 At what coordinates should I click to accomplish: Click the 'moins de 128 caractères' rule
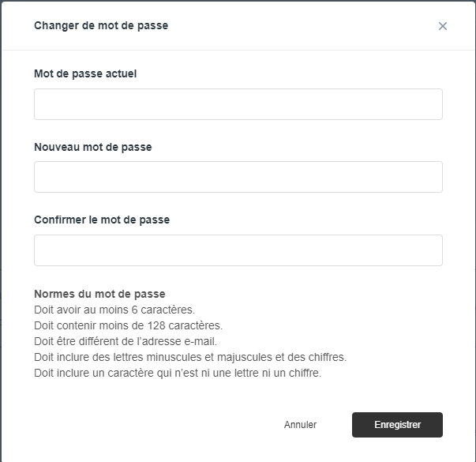tap(128, 325)
